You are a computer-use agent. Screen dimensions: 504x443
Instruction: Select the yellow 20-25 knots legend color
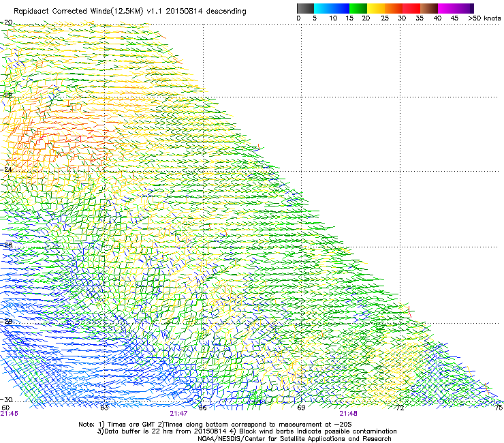pos(376,8)
